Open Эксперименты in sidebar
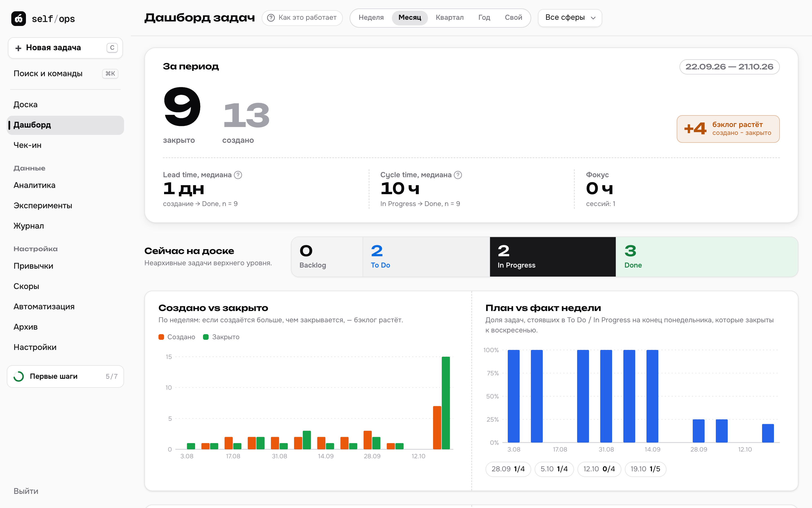Screen dimensions: 812x508 (65, 206)
